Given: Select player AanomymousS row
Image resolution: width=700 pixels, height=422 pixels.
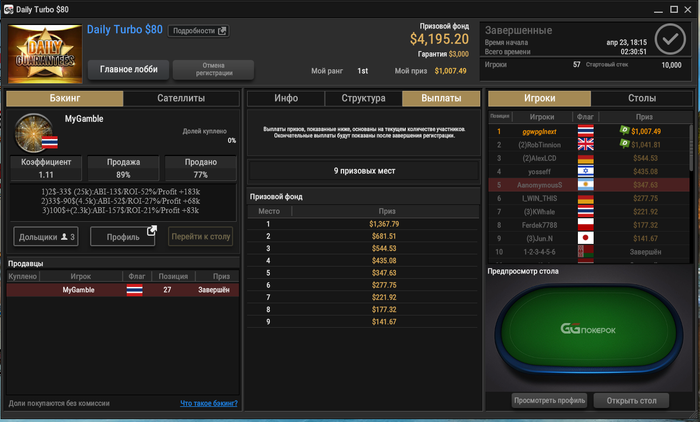Looking at the screenshot, I should [589, 185].
